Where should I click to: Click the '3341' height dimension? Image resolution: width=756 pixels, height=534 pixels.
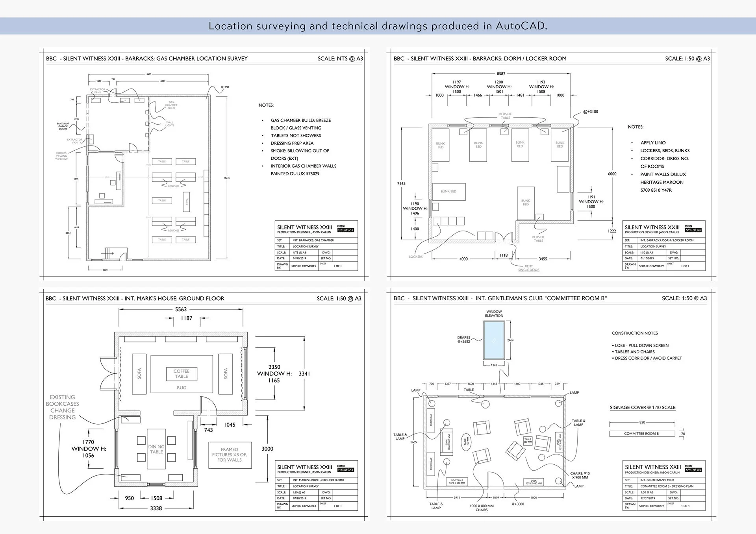[304, 373]
